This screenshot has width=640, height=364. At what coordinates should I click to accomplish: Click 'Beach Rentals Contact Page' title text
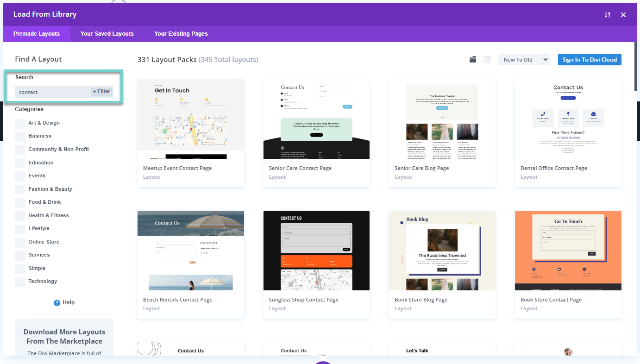[x=178, y=300]
